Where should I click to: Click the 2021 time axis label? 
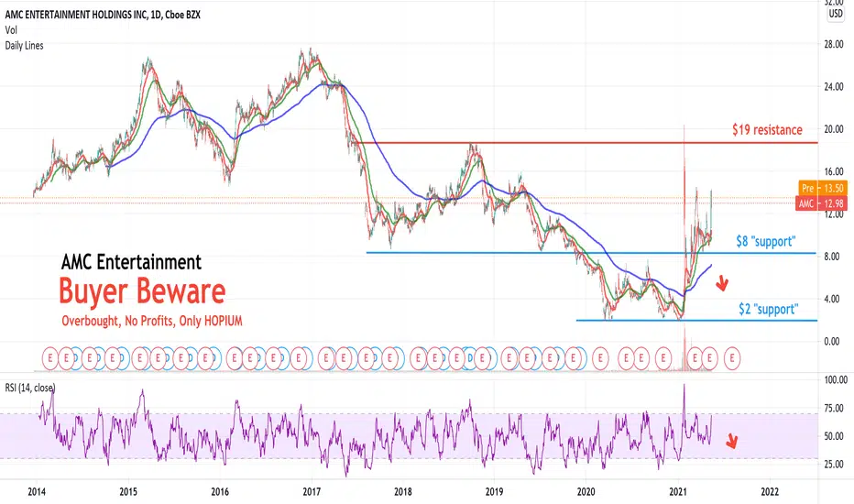click(x=678, y=491)
